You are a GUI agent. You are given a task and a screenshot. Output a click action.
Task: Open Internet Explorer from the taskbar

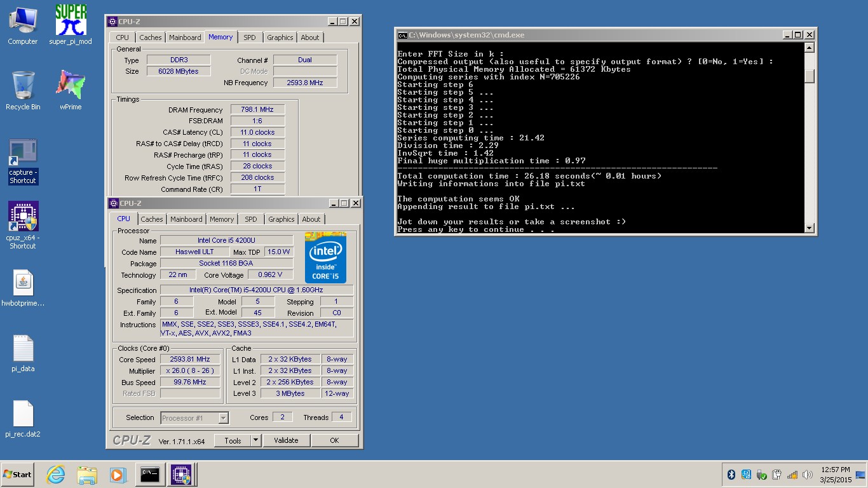56,474
